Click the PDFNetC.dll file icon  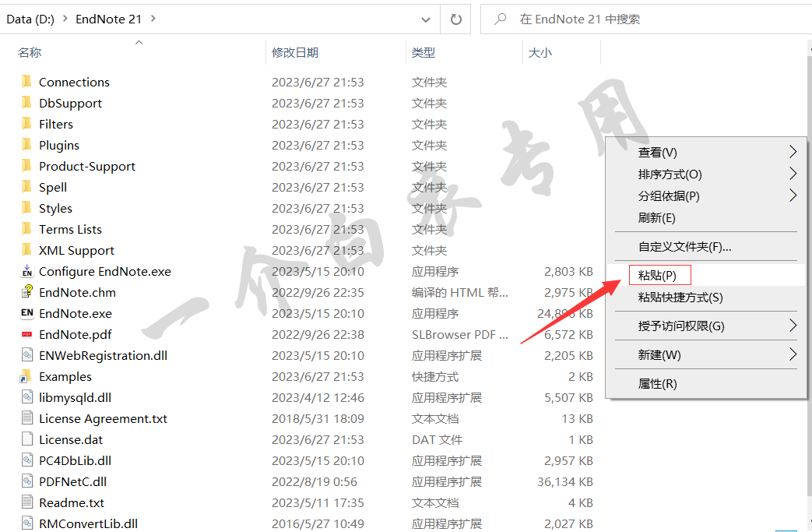pyautogui.click(x=27, y=481)
